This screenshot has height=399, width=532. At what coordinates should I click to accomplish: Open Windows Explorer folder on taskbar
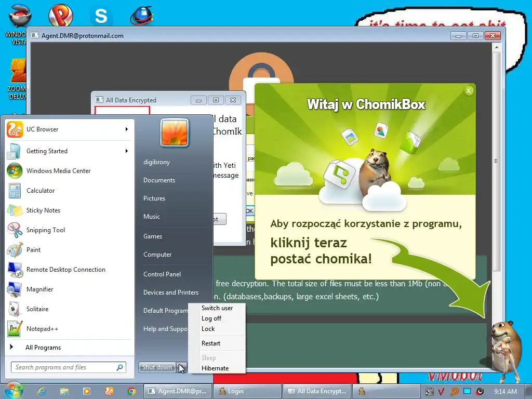click(64, 391)
